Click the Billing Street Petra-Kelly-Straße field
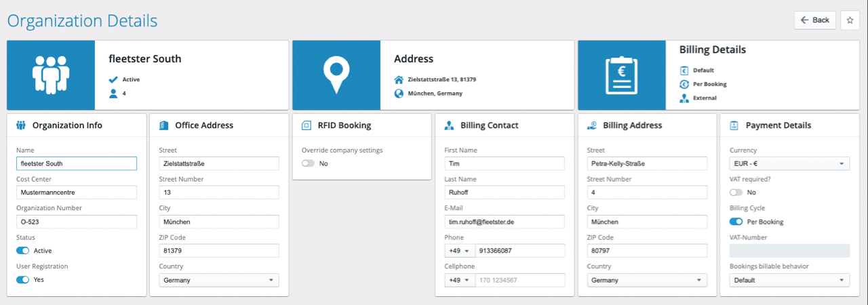 coord(647,163)
